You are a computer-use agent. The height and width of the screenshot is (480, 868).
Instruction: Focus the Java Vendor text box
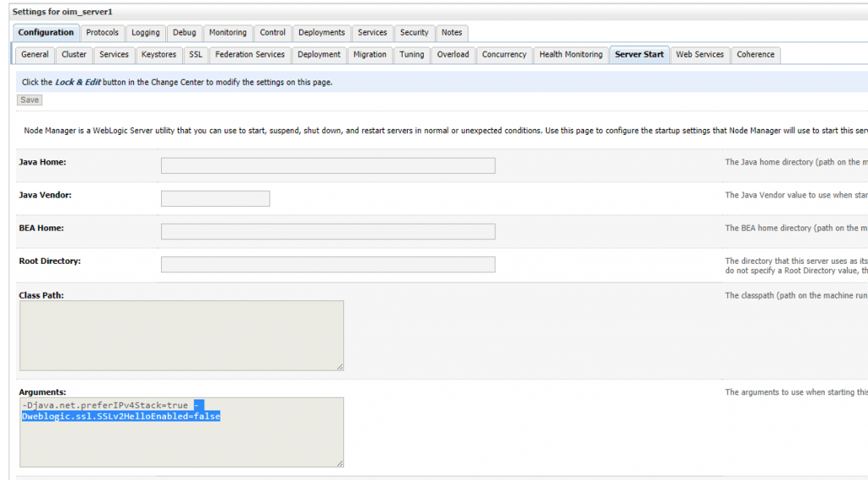click(x=215, y=198)
